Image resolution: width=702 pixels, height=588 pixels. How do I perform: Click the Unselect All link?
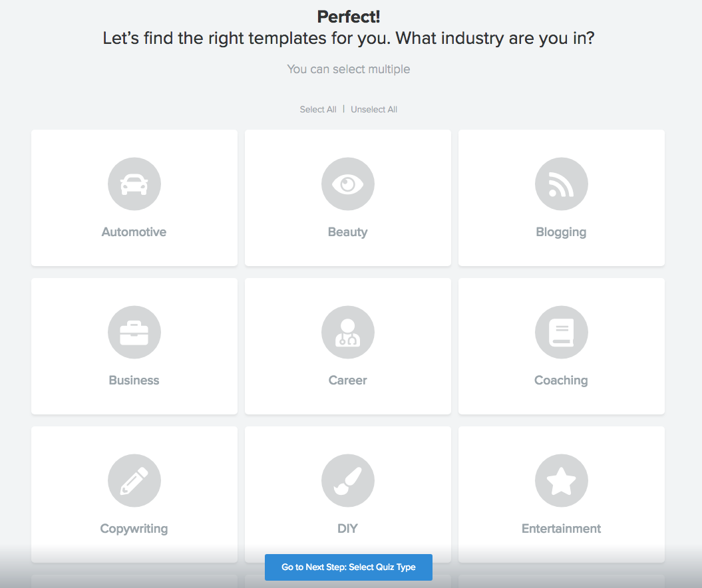pyautogui.click(x=374, y=110)
